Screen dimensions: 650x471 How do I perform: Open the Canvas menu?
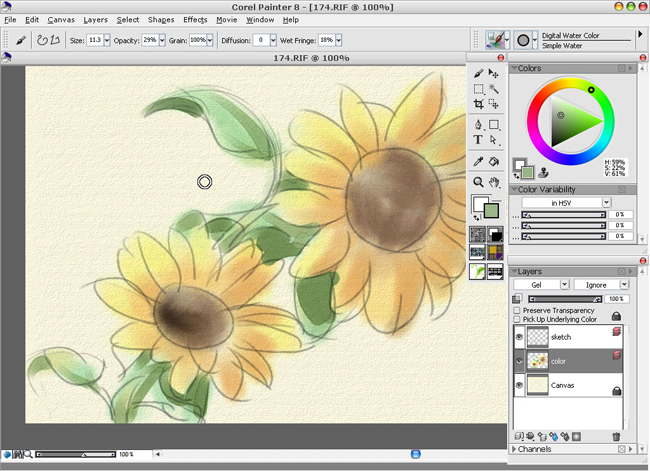click(x=61, y=19)
